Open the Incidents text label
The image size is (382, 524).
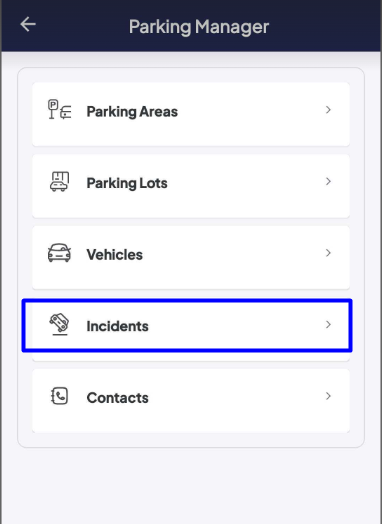[x=117, y=326]
